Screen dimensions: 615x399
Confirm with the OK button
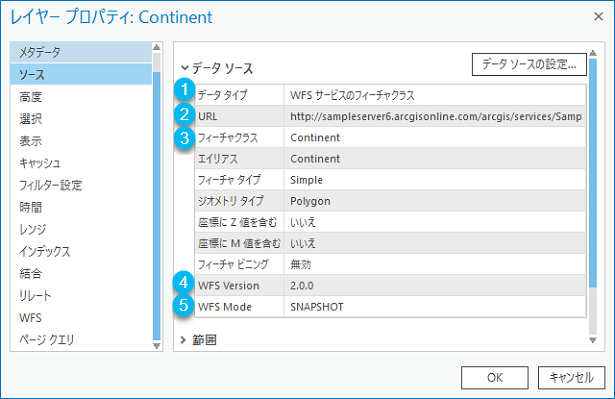pos(495,377)
